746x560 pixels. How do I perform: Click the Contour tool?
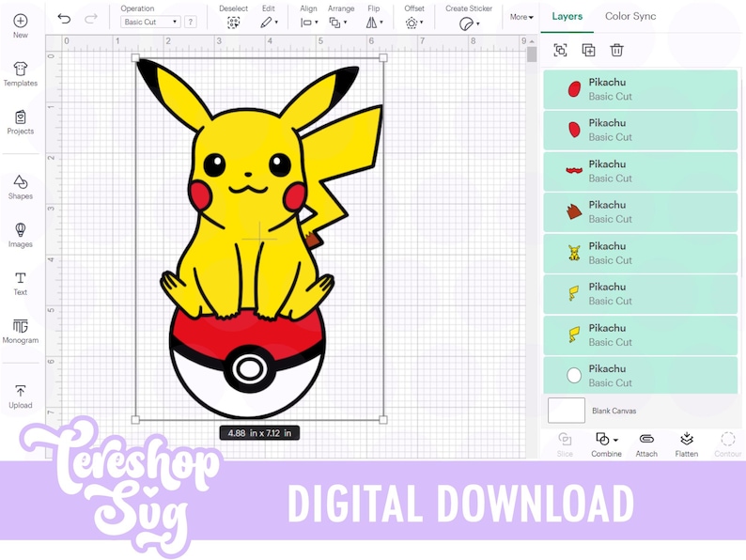[727, 444]
